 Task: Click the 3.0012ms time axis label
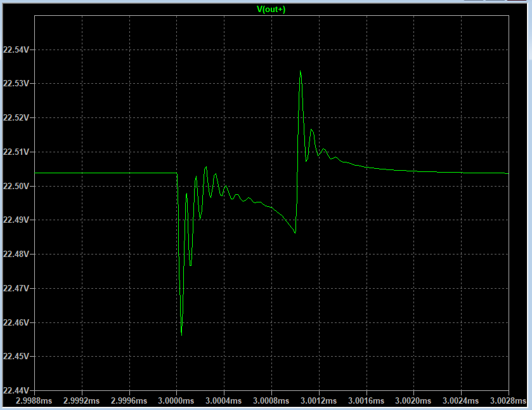[x=318, y=401]
